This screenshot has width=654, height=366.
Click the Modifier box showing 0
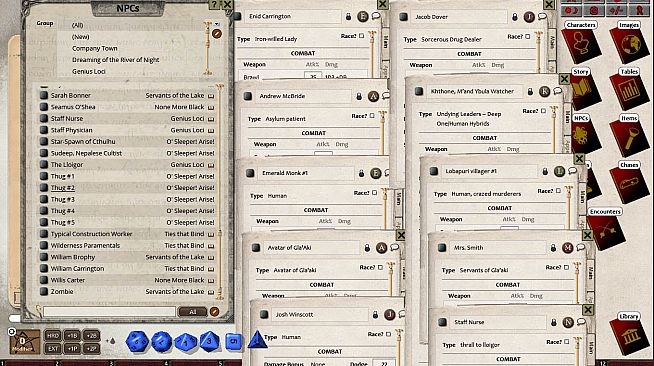pos(24,342)
